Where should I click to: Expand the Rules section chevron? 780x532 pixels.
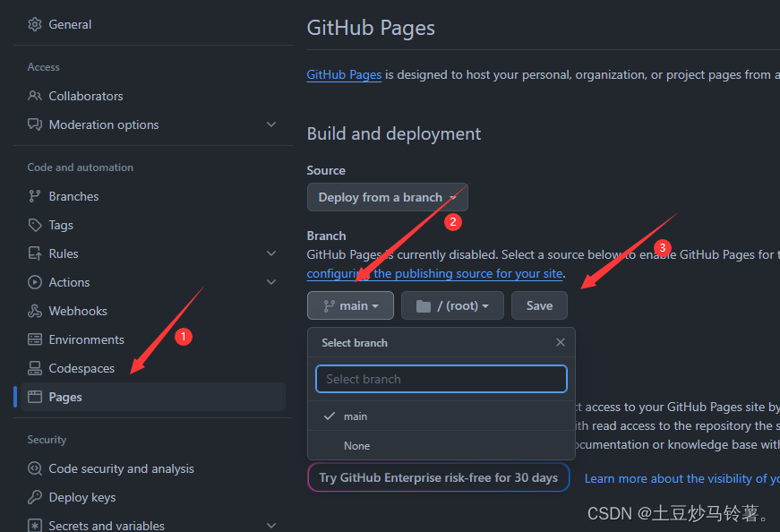tap(271, 253)
